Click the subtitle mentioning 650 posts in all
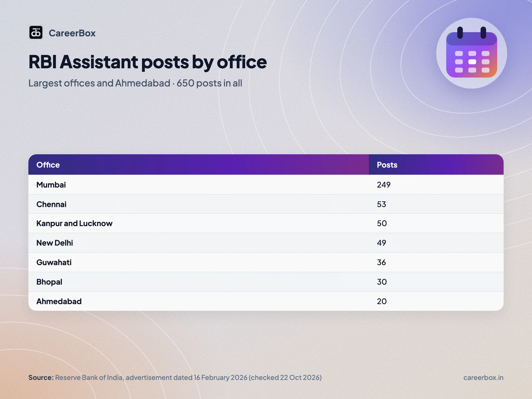Screen dimensions: 532x399 [135, 83]
